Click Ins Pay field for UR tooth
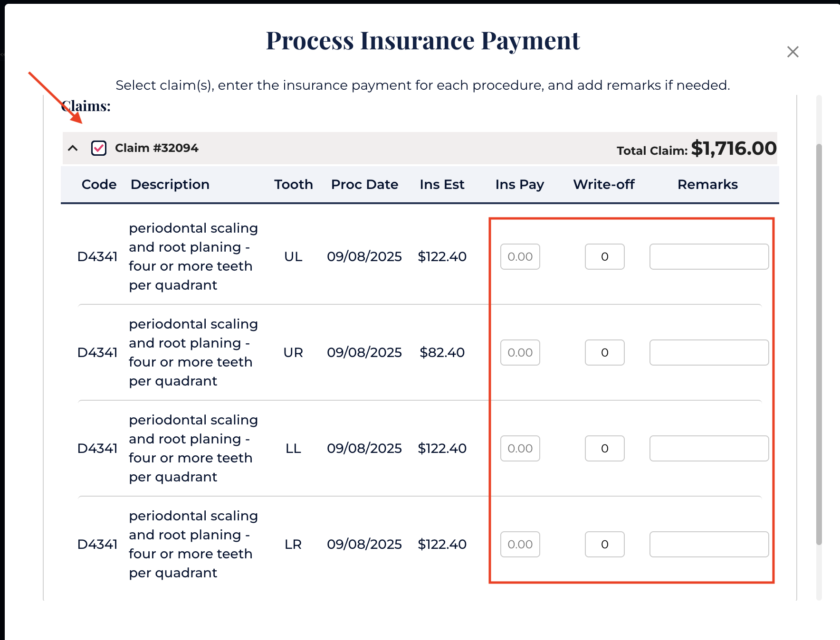 520,353
